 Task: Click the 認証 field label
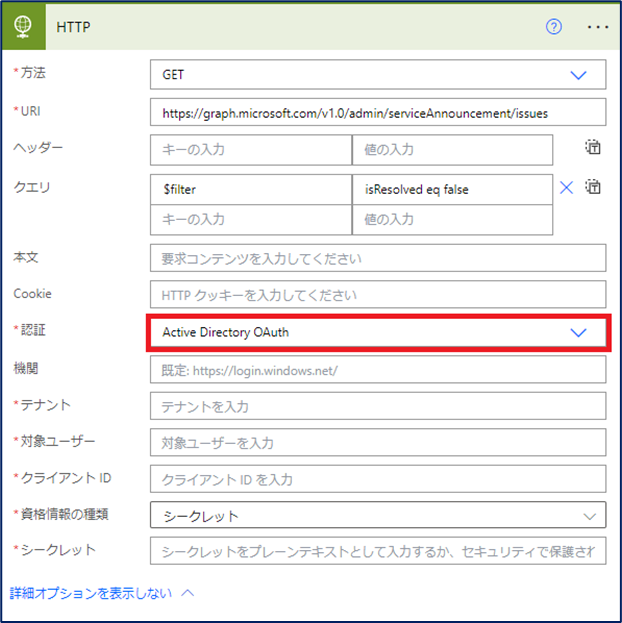(33, 330)
